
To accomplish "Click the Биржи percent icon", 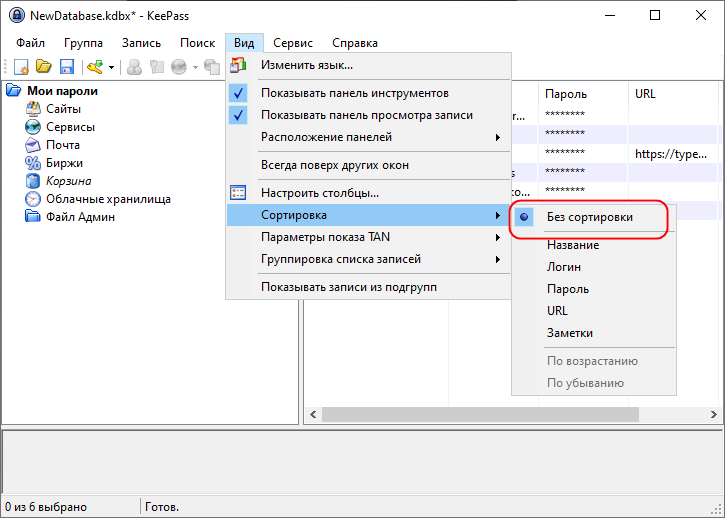I will pos(33,163).
